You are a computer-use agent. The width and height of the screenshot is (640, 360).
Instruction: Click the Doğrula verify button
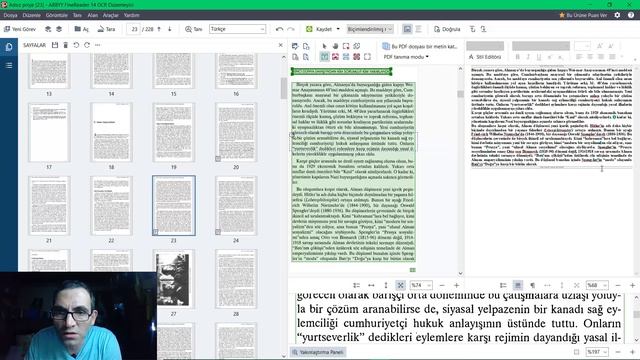tap(447, 29)
